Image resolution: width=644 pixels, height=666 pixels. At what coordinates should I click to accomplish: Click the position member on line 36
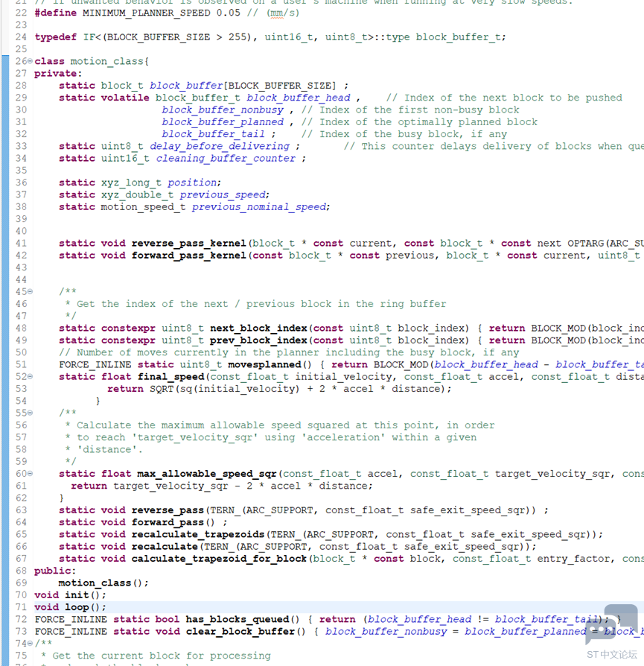pos(192,183)
